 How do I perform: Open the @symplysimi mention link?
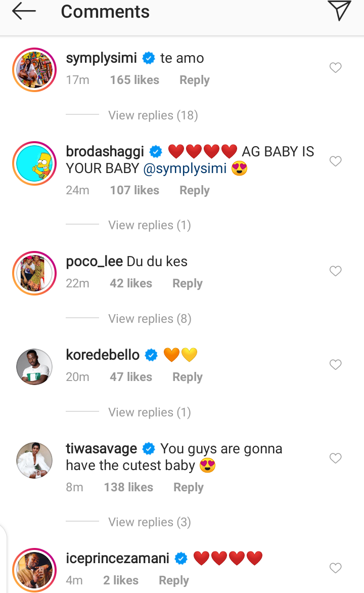click(185, 169)
